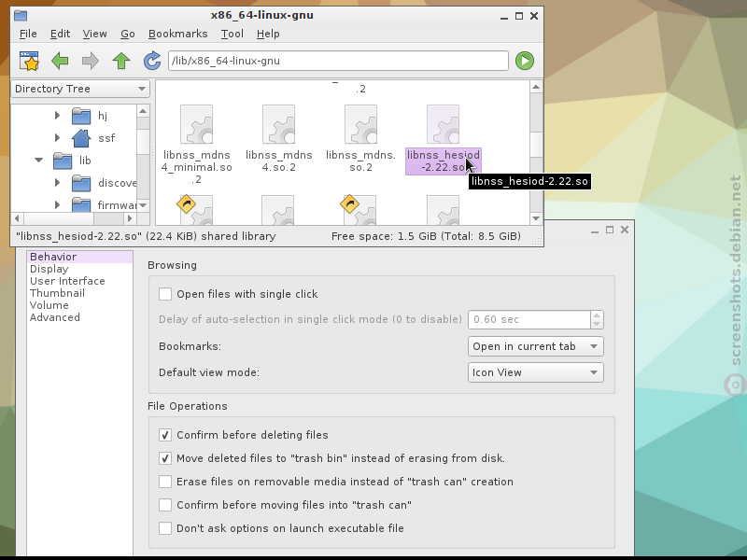This screenshot has height=560, width=747.
Task: Enable Open files with single click
Action: pos(165,294)
